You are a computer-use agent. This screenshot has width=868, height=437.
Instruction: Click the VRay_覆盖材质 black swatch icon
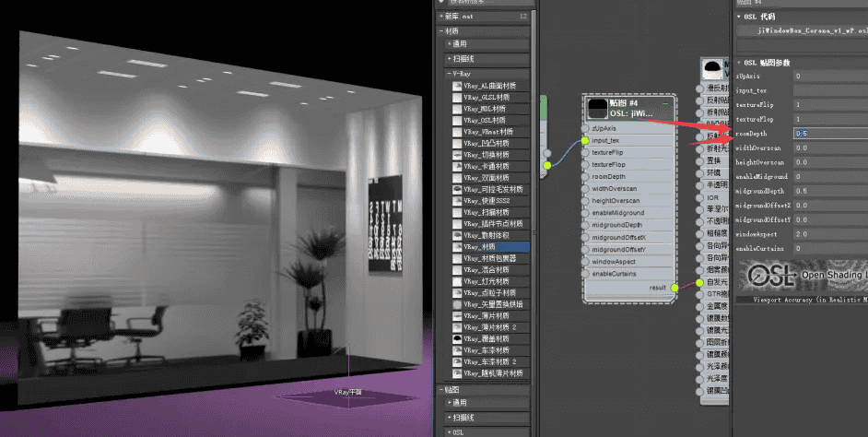click(455, 339)
